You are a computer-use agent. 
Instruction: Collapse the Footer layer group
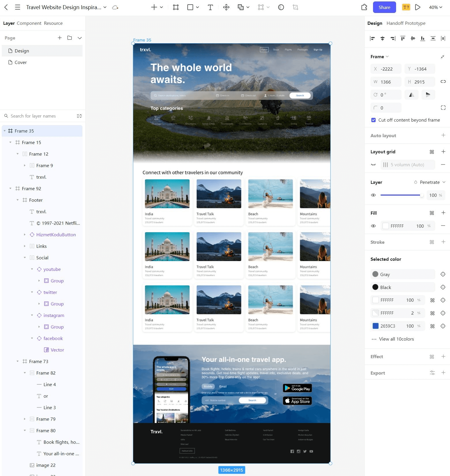click(18, 200)
